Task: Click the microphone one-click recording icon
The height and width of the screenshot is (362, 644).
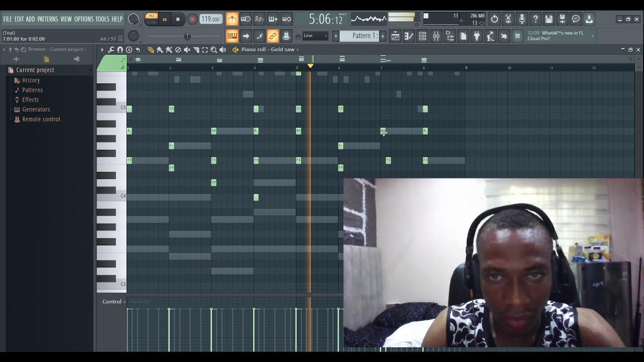Action: click(x=522, y=19)
